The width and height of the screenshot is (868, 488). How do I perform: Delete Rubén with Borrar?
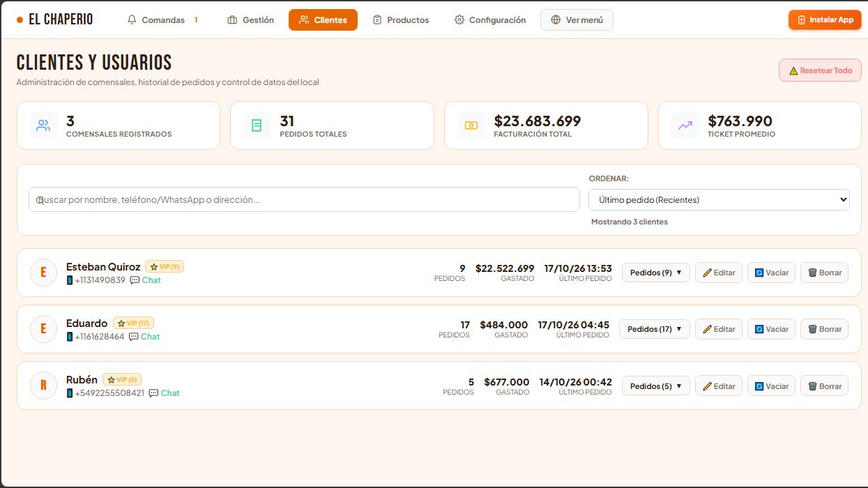point(824,386)
